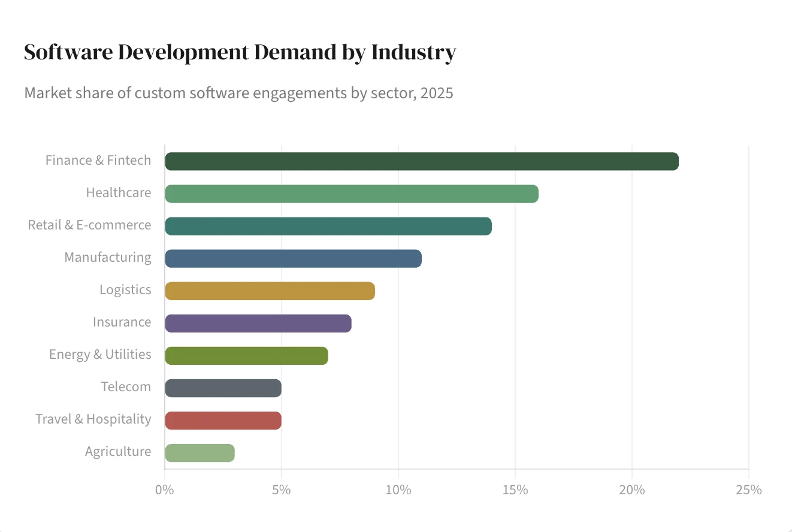Click the Finance & Fintech axis label
The image size is (792, 532).
click(x=98, y=160)
